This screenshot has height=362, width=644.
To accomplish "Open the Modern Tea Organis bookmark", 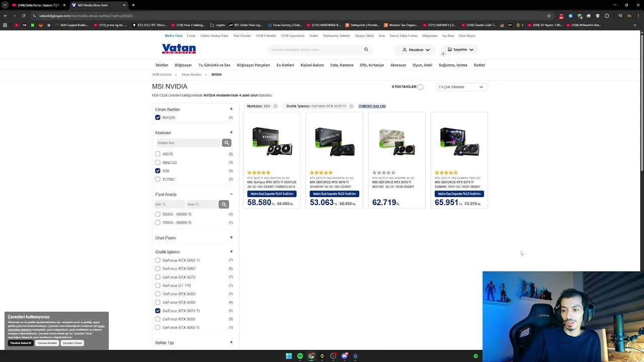I will point(400,25).
